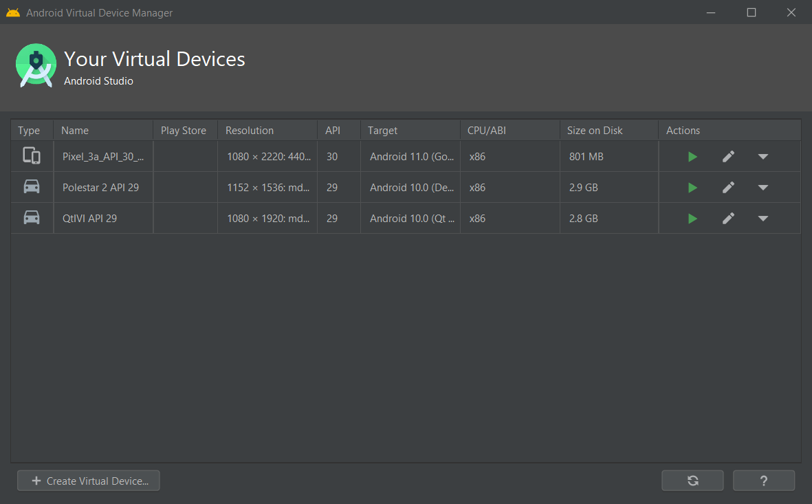
Task: Edit the Polestar 2 API 29 device
Action: (728, 188)
